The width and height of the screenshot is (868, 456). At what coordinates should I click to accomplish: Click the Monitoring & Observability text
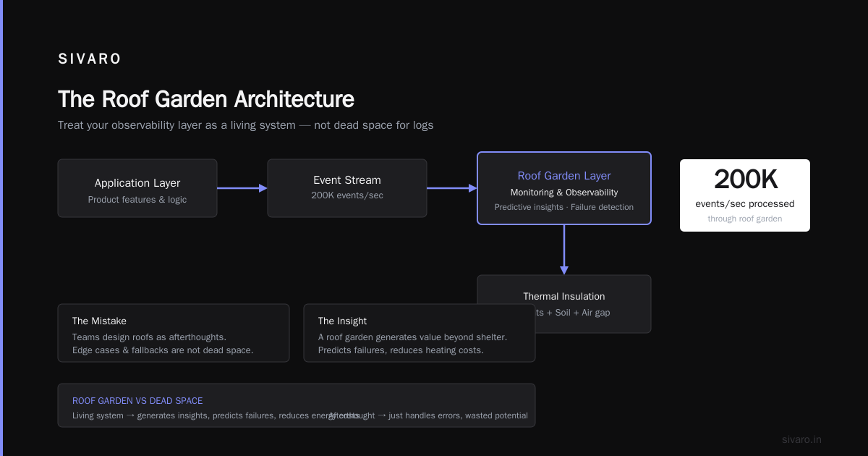point(564,193)
